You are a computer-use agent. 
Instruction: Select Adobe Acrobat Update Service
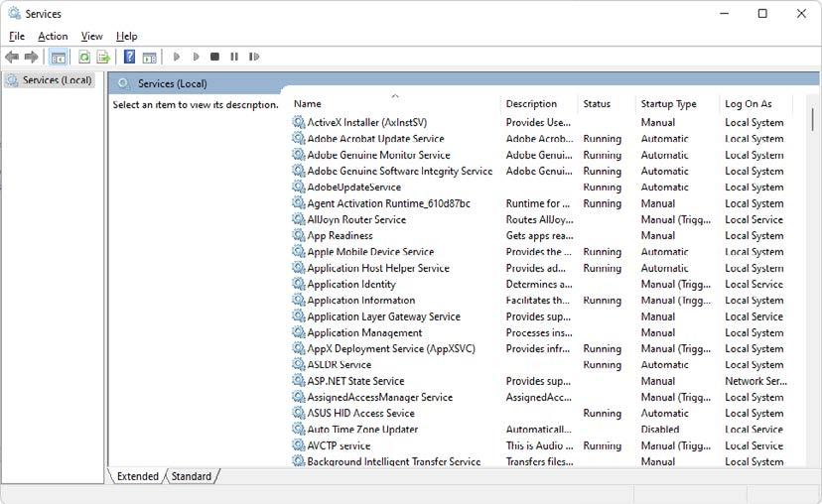click(x=375, y=138)
